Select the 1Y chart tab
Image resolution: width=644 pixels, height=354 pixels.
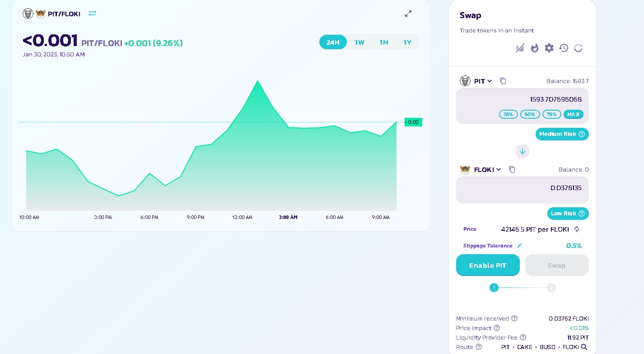coord(407,42)
